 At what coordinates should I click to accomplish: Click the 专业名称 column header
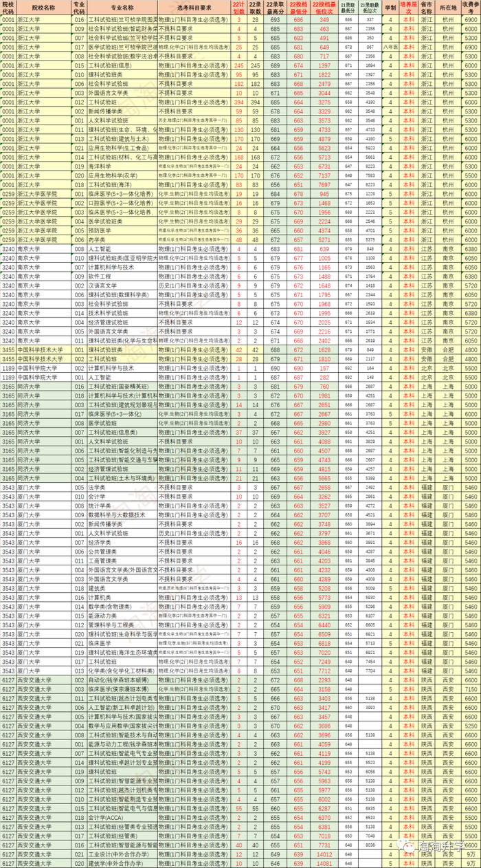122,8
